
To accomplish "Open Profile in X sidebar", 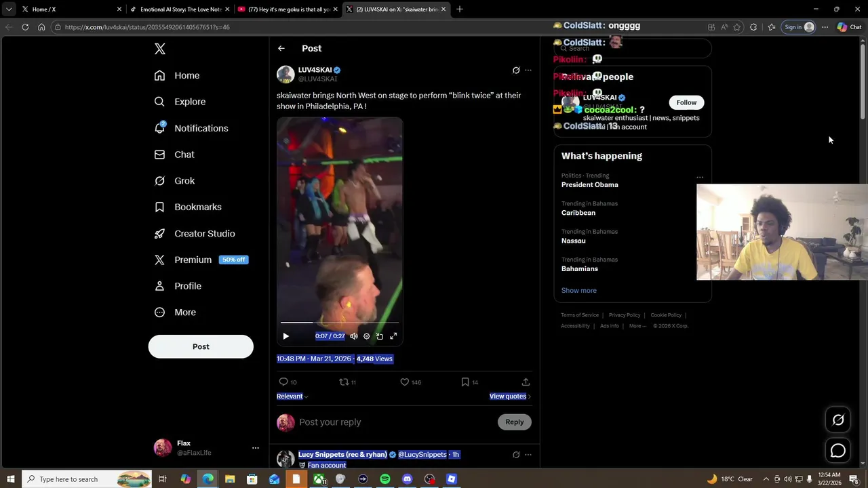I will pos(178,286).
